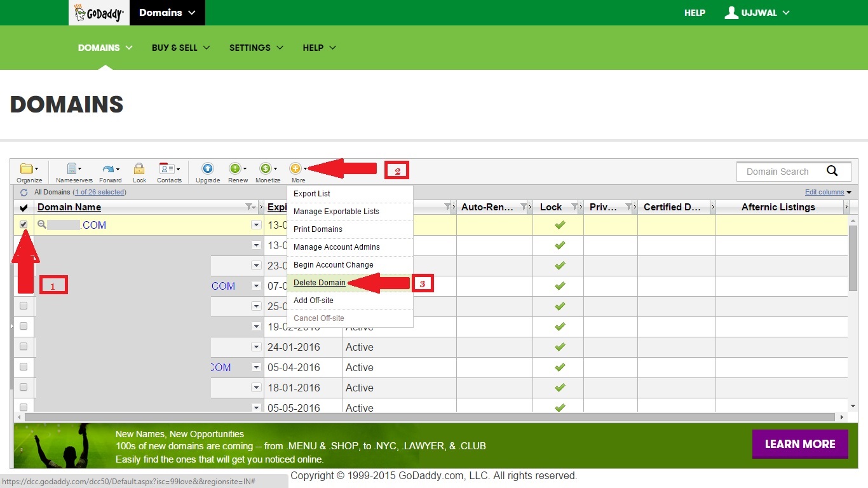Check the checkbox in the 24-01-2016 row
Image resolution: width=868 pixels, height=488 pixels.
point(24,346)
